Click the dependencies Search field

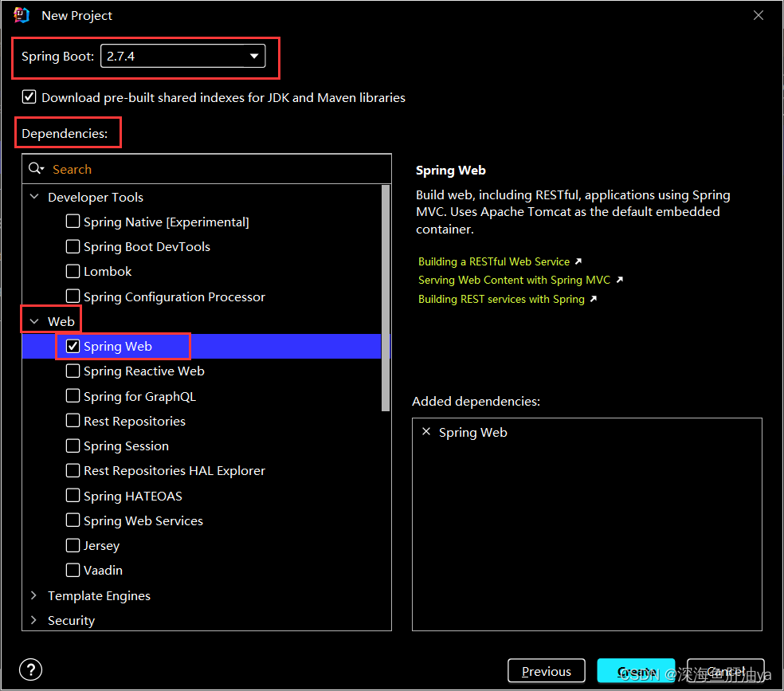pos(206,169)
